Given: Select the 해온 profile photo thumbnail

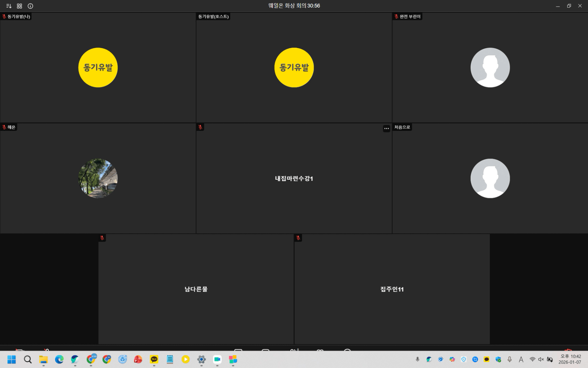Looking at the screenshot, I should [98, 178].
